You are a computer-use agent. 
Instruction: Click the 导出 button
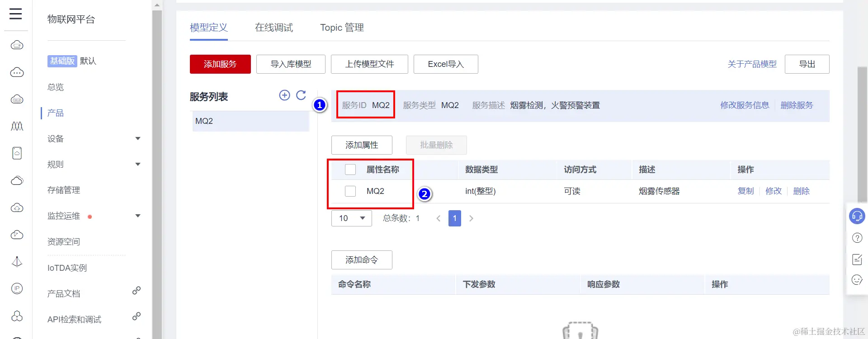tap(807, 64)
